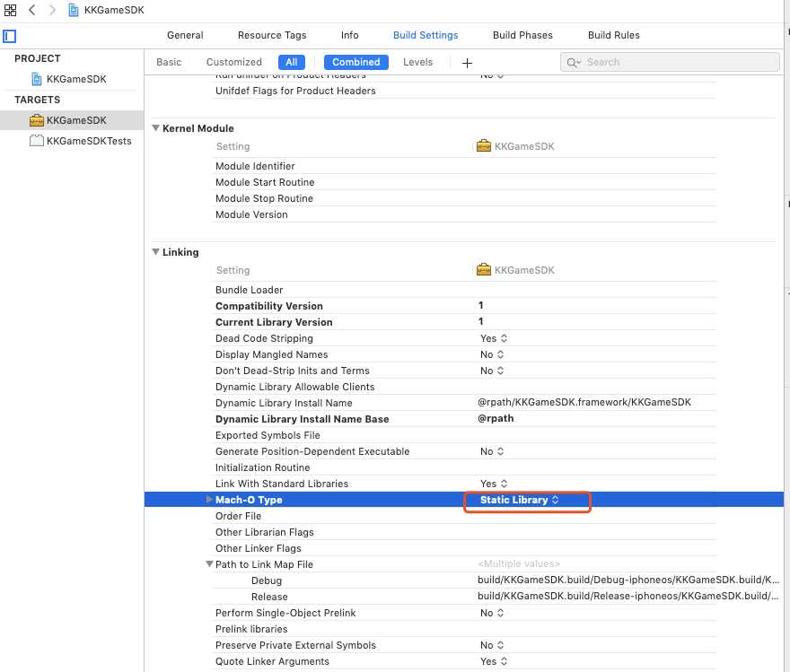Click the KKGameSDK breadcrumb title

point(114,10)
